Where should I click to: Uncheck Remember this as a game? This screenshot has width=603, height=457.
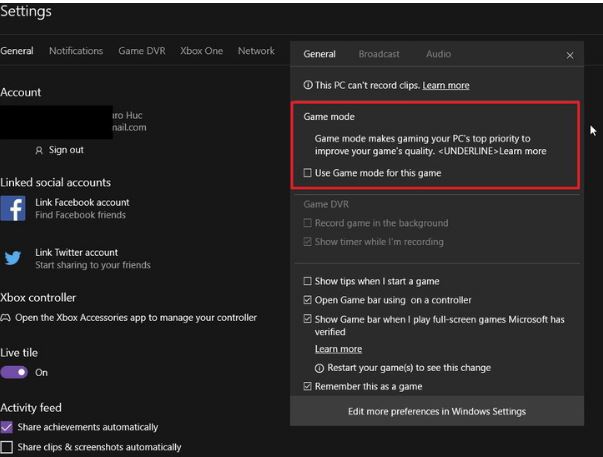(308, 386)
